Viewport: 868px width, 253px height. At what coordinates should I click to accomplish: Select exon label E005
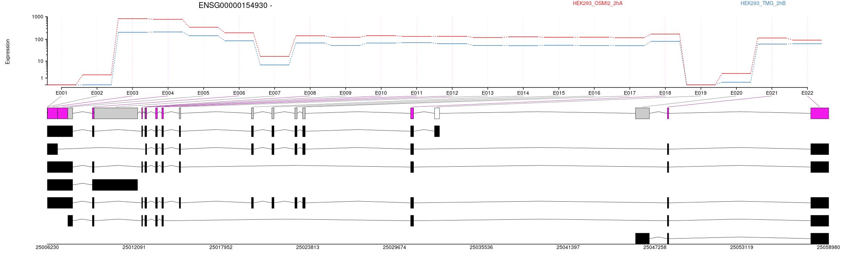coord(203,93)
